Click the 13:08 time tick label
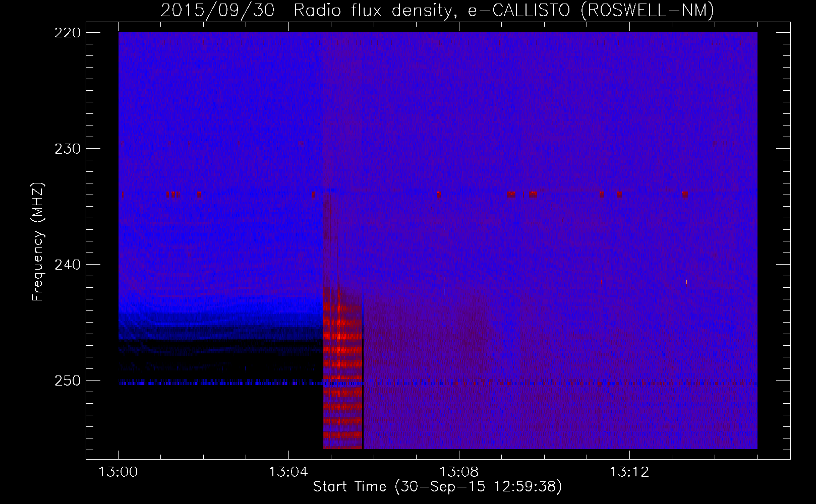Screen dimensions: 816x504 (459, 472)
